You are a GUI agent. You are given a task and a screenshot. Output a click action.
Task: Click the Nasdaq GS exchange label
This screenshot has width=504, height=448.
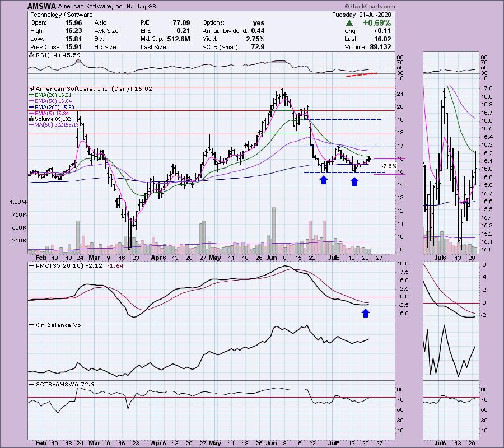tap(141, 6)
